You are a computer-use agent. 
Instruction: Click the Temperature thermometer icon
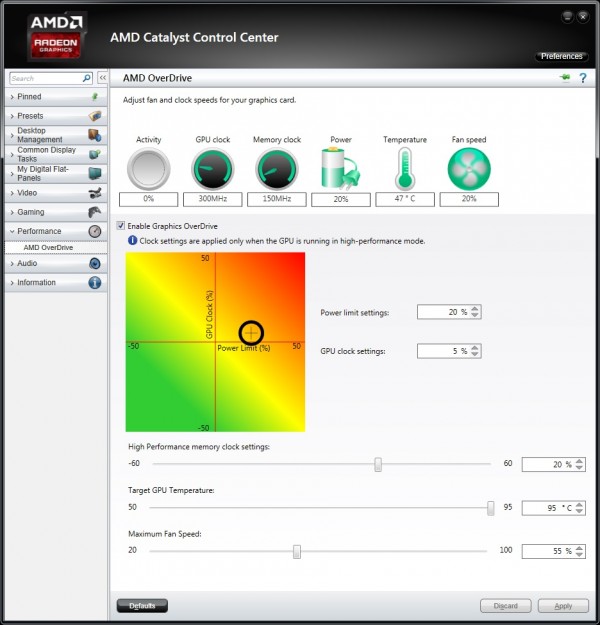pyautogui.click(x=405, y=169)
